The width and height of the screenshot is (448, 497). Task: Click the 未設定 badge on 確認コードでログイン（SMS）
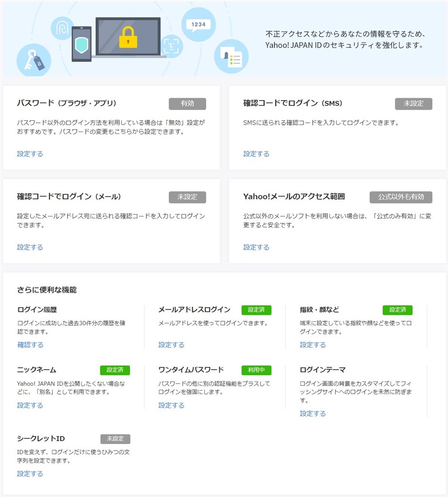pyautogui.click(x=413, y=103)
